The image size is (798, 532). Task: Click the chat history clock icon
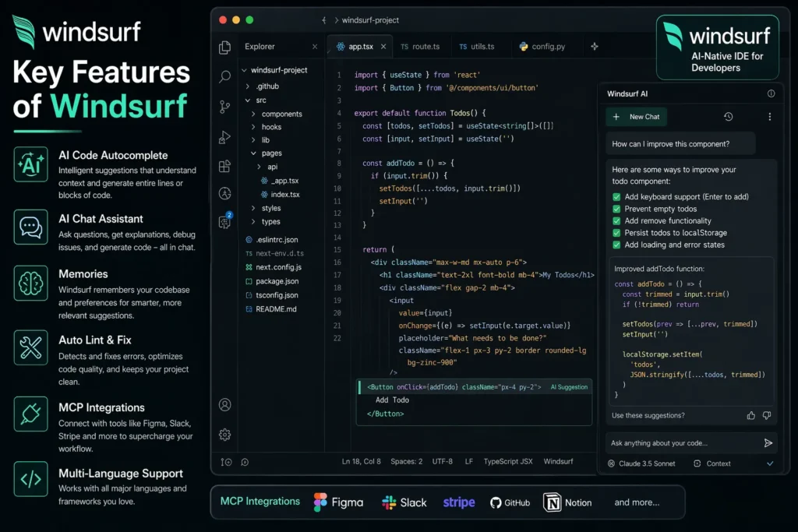click(729, 117)
